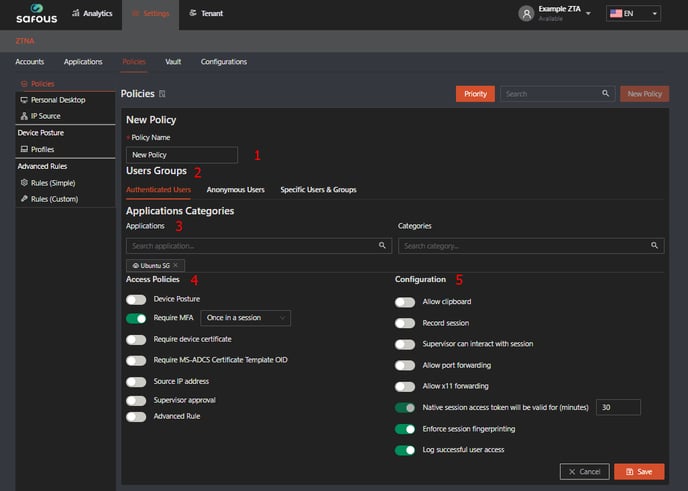Image resolution: width=688 pixels, height=491 pixels.
Task: Disable the Require MFA switch
Action: (136, 319)
